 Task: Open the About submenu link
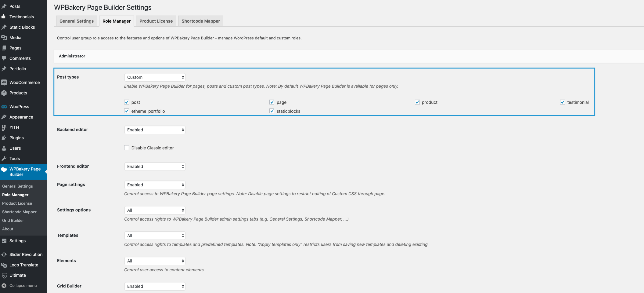[x=8, y=229]
